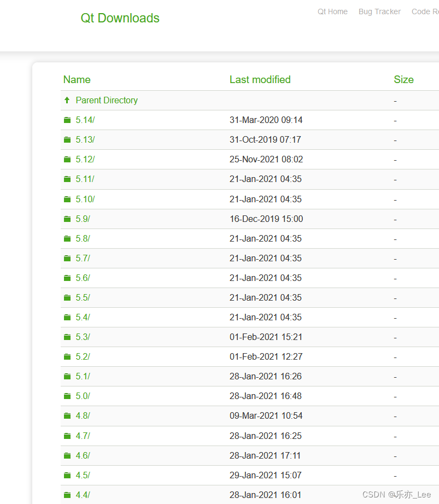The image size is (439, 504).
Task: Open the 5.3/ directory link
Action: pos(83,337)
